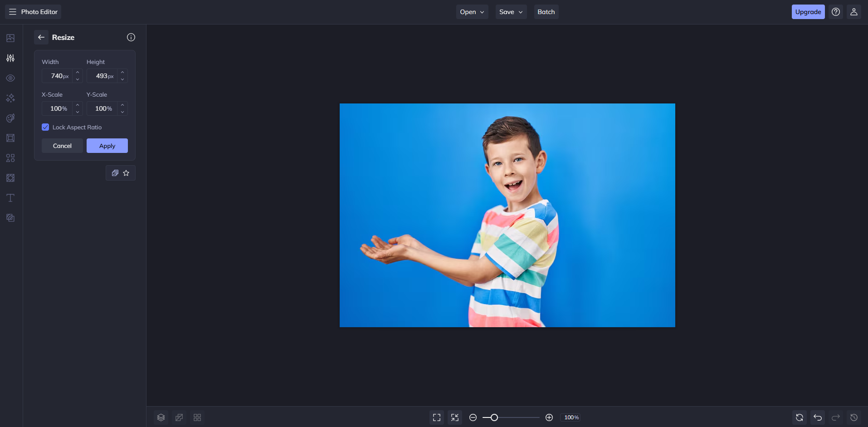Click the Upgrade button
868x427 pixels.
[x=808, y=11]
